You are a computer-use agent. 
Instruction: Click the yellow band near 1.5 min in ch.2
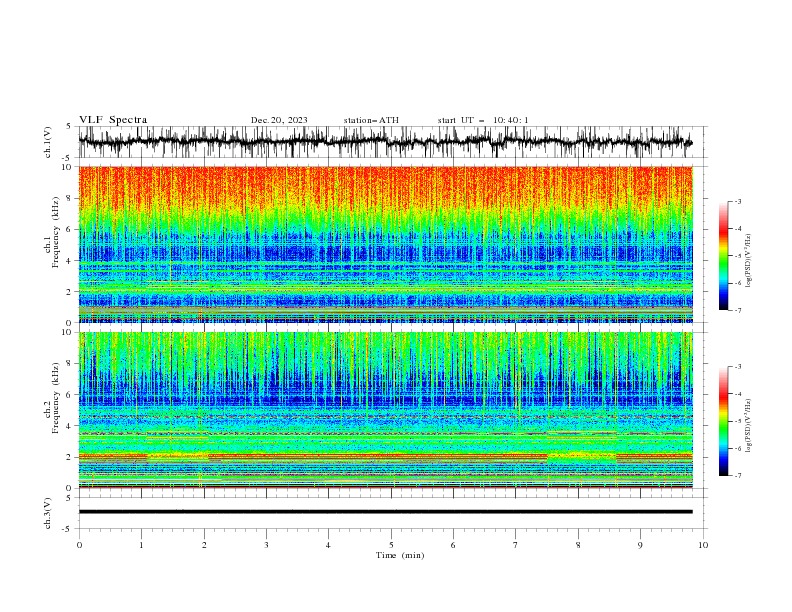(178, 456)
